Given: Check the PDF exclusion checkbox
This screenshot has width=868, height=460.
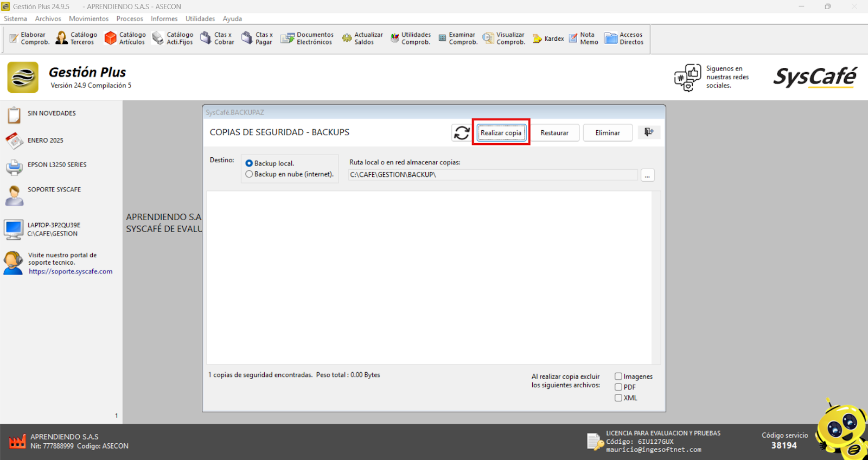Looking at the screenshot, I should (x=618, y=387).
